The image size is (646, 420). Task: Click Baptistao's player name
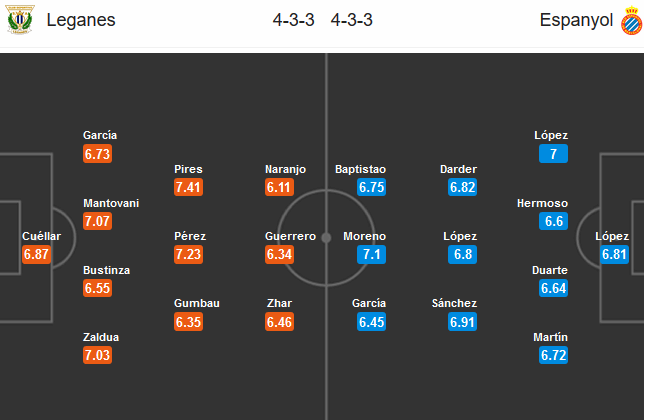point(360,170)
